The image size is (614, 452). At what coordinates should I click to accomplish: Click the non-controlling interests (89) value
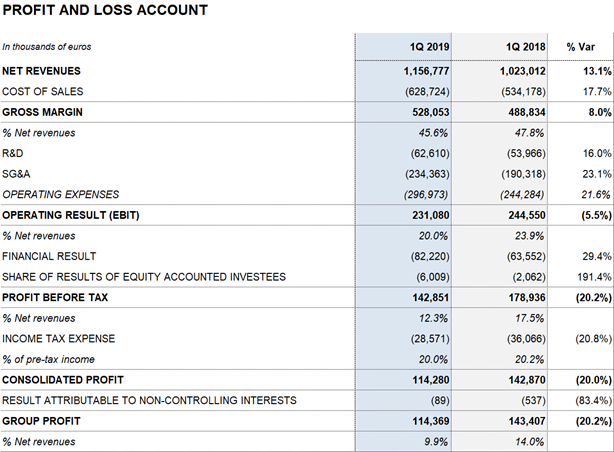tap(440, 401)
